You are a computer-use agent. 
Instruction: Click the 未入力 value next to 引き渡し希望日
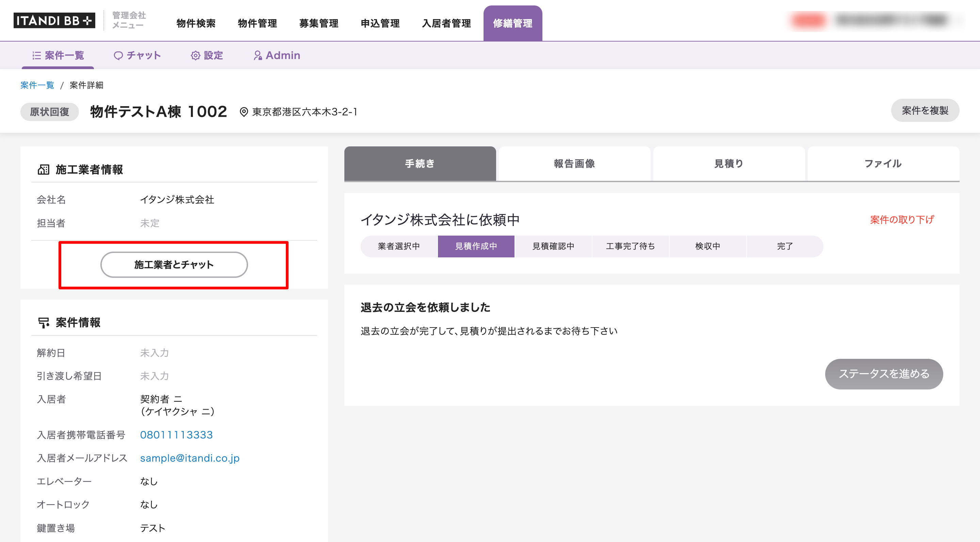click(x=154, y=376)
